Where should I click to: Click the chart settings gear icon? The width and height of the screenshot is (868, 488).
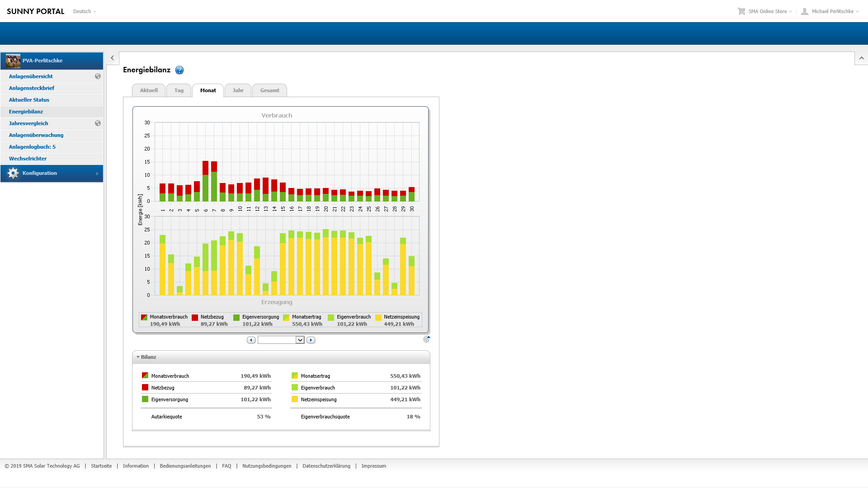point(426,339)
